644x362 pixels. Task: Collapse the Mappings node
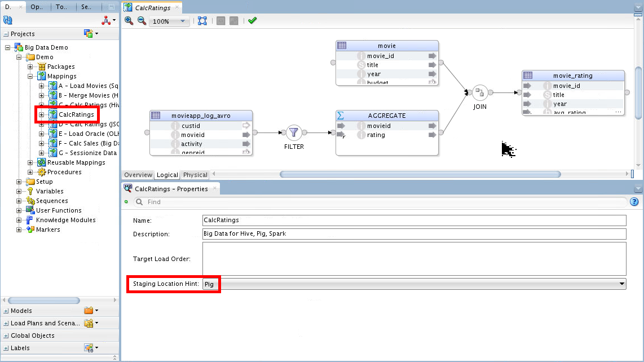tap(30, 77)
